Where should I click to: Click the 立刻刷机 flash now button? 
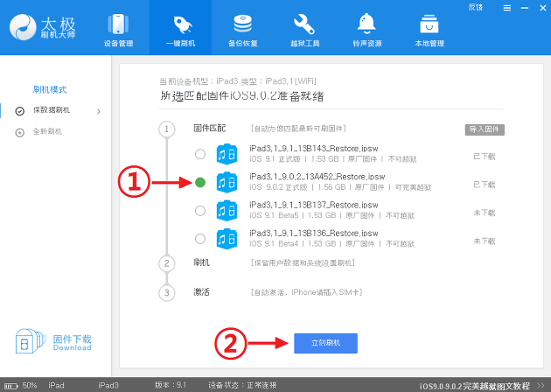click(x=325, y=343)
